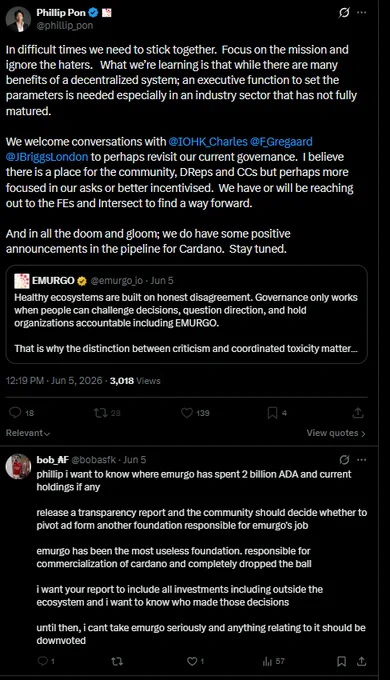This screenshot has width=390, height=680.
Task: Click the Grok icon on Phillip Pon's post
Action: pos(344,13)
